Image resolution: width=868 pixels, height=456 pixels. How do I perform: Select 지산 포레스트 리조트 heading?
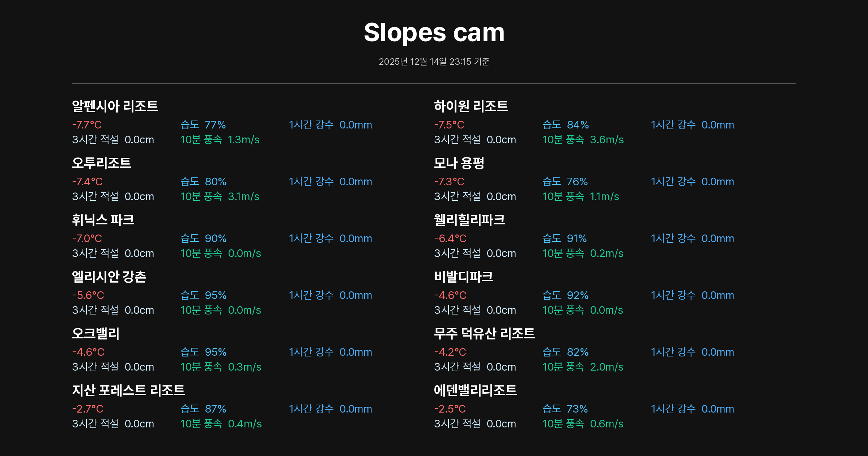point(128,390)
